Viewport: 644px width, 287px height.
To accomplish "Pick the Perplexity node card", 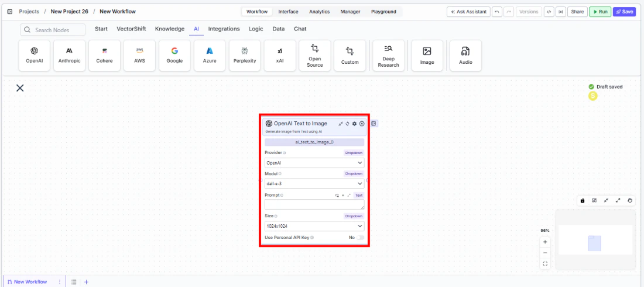I will click(x=245, y=56).
